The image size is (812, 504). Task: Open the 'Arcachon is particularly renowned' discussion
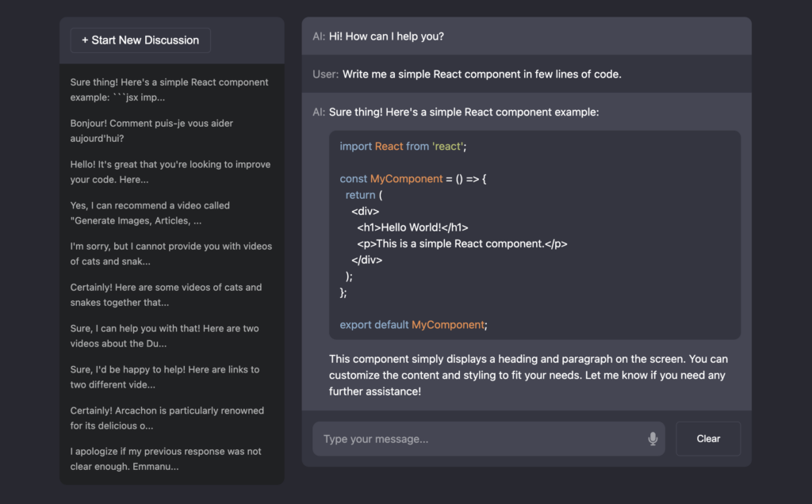click(x=171, y=418)
